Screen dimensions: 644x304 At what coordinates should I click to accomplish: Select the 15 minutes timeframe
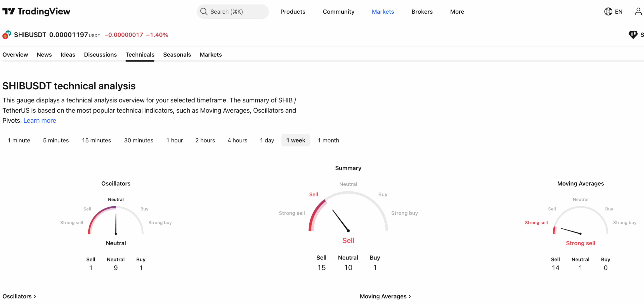coord(96,140)
